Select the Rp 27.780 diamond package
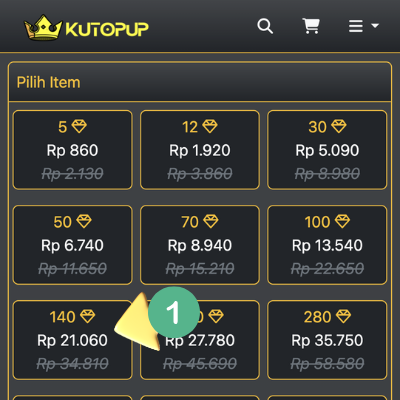Viewport: 400px width, 400px height. click(200, 340)
